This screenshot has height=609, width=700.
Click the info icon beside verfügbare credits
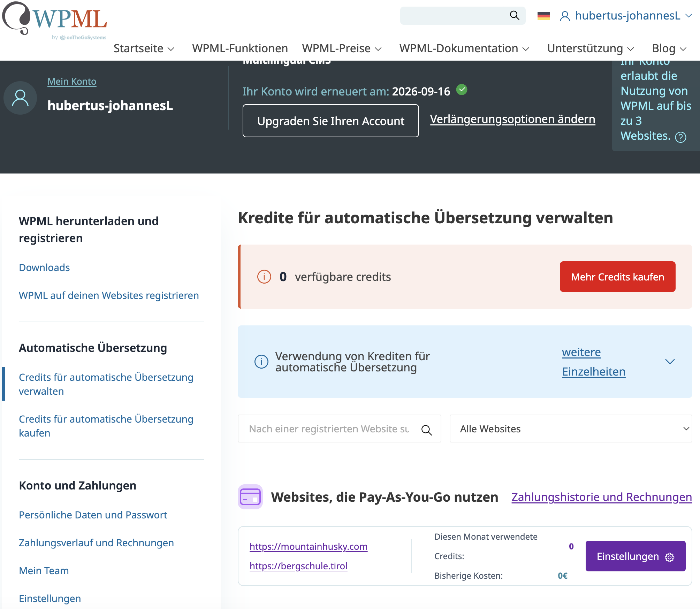click(x=264, y=277)
